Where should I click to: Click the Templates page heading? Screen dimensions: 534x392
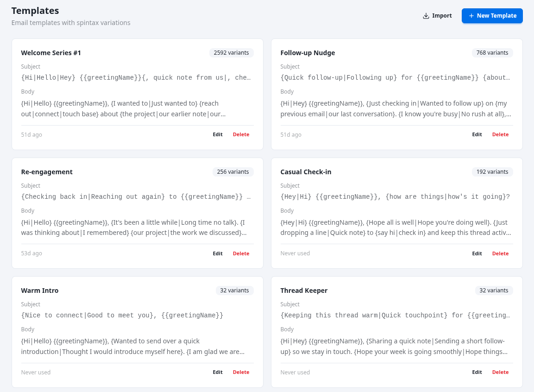pyautogui.click(x=36, y=10)
